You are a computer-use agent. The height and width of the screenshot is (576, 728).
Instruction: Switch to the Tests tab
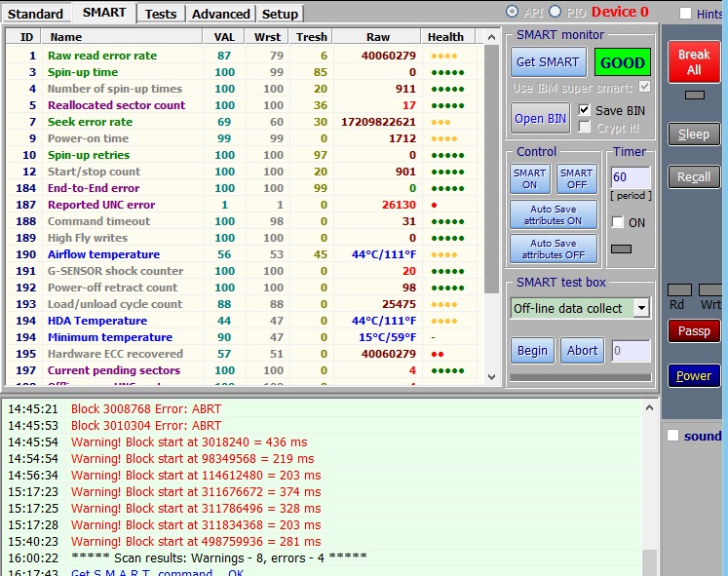(161, 14)
